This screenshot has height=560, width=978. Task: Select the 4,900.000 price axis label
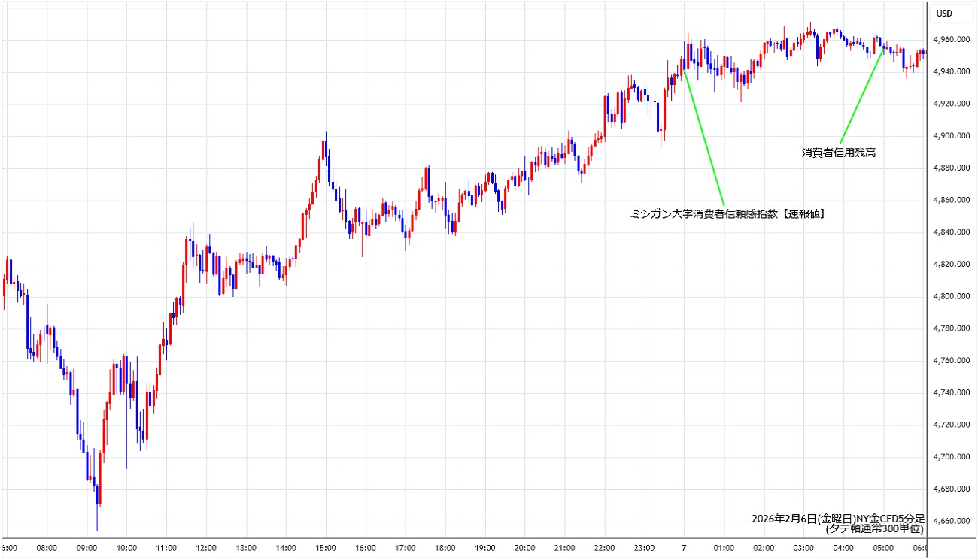(x=951, y=136)
